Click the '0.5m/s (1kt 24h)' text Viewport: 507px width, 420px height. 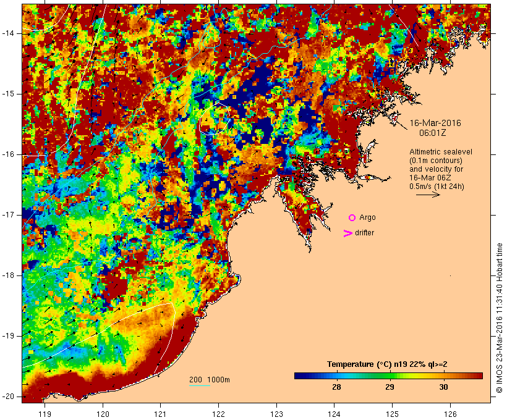[437, 187]
